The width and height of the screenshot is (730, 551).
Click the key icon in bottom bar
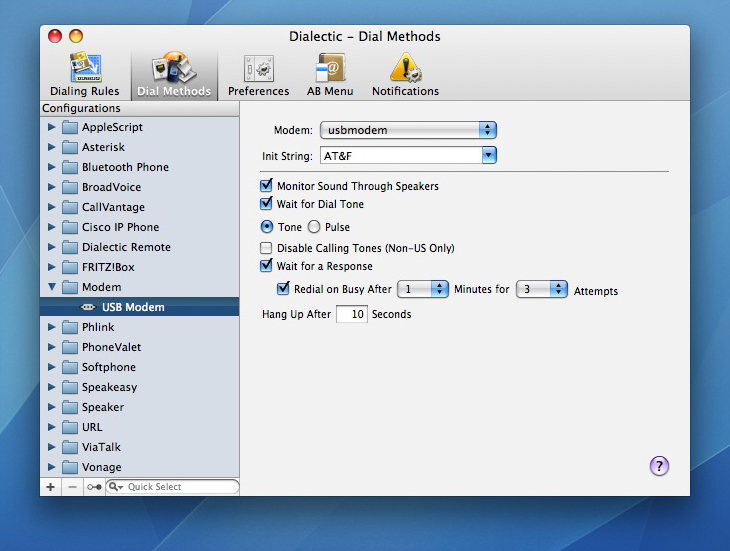pos(93,487)
